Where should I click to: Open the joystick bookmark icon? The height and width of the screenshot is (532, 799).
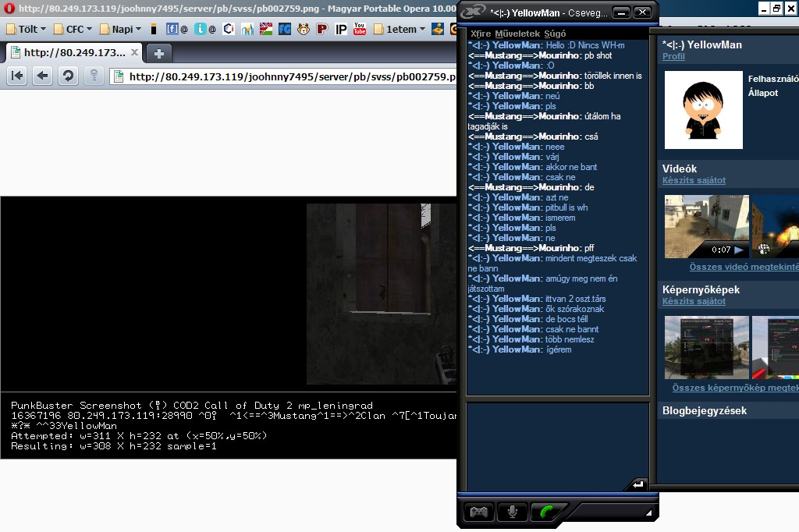tap(438, 29)
